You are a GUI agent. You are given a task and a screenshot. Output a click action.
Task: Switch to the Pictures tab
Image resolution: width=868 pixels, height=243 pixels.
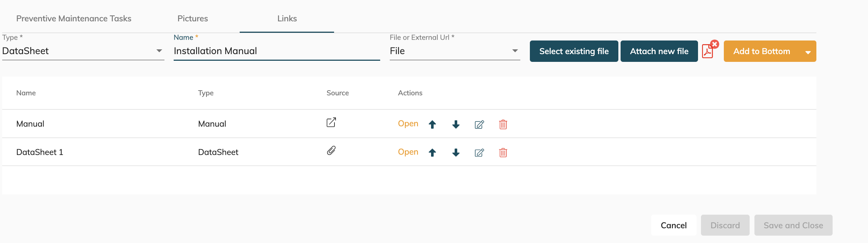pyautogui.click(x=192, y=18)
